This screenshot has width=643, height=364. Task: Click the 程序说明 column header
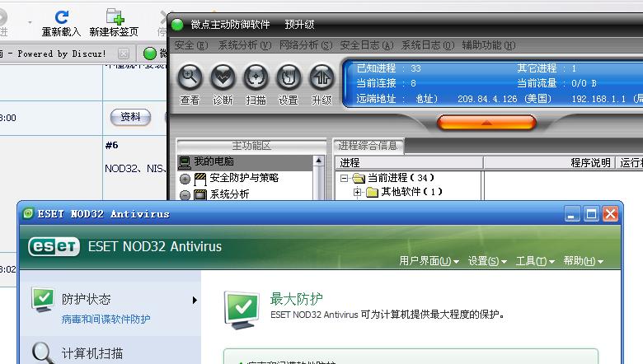tap(549, 162)
